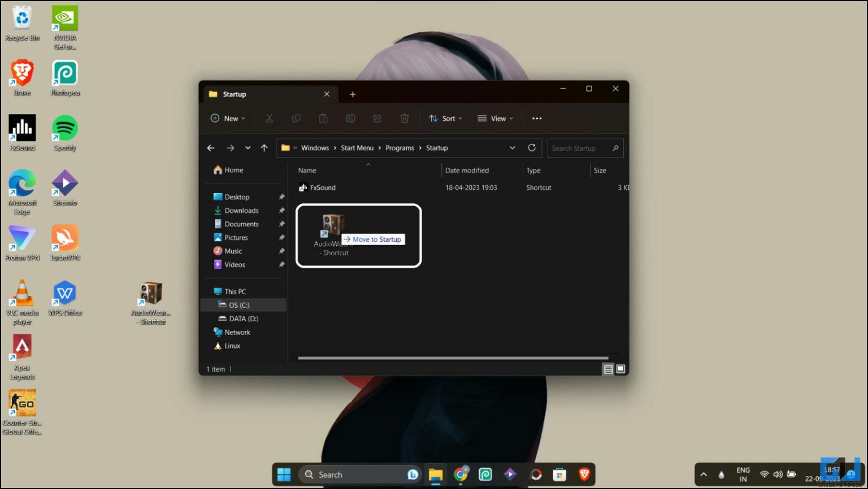Open the See more ellipsis menu
Screen dimensions: 868x489
[x=536, y=118]
